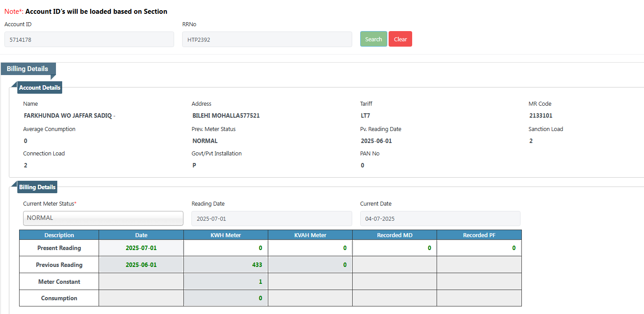Click the name FARKHUNDA WO JAFFAR SADIQ
The image size is (644, 314).
(70, 115)
